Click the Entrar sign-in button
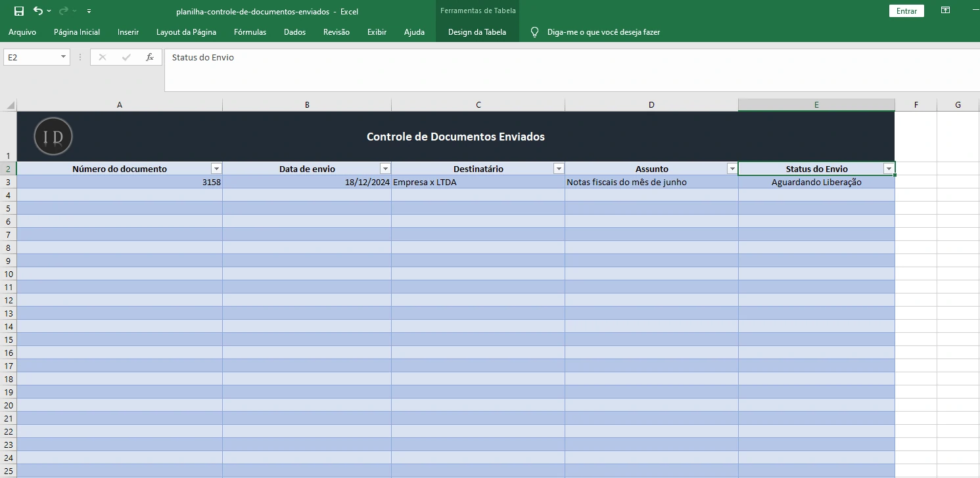Screen dimensions: 980x478 click(x=906, y=11)
